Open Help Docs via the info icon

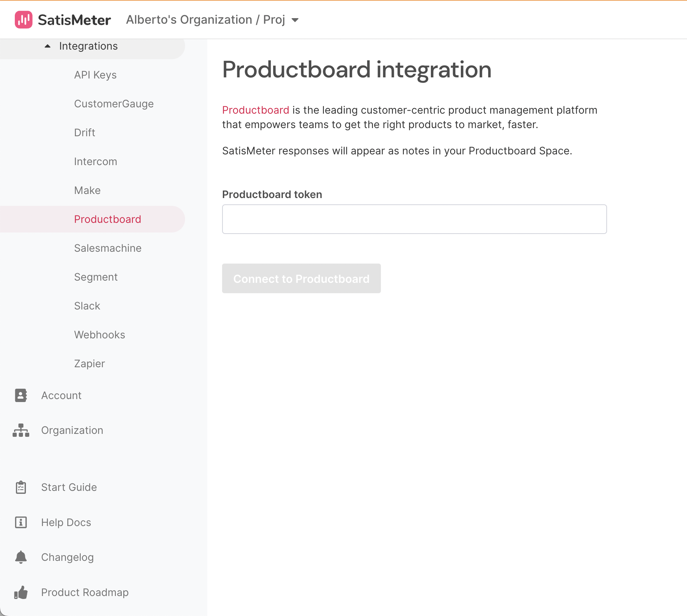(x=21, y=522)
